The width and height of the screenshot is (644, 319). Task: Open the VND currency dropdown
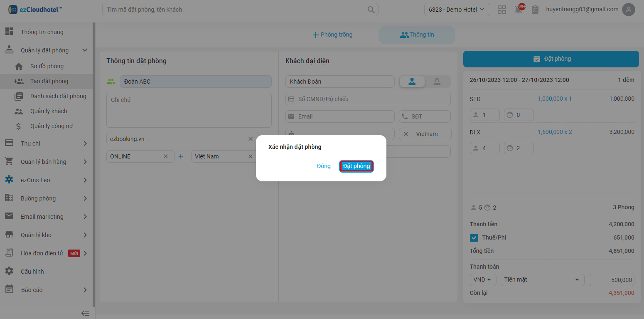(x=483, y=280)
